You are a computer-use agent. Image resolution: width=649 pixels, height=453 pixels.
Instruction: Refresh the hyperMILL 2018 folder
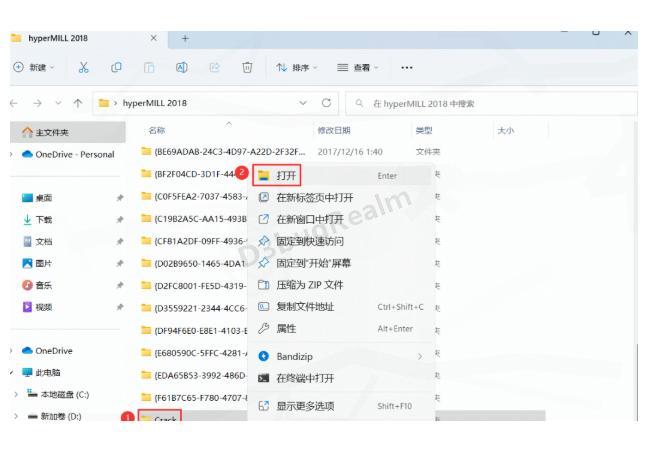[326, 103]
